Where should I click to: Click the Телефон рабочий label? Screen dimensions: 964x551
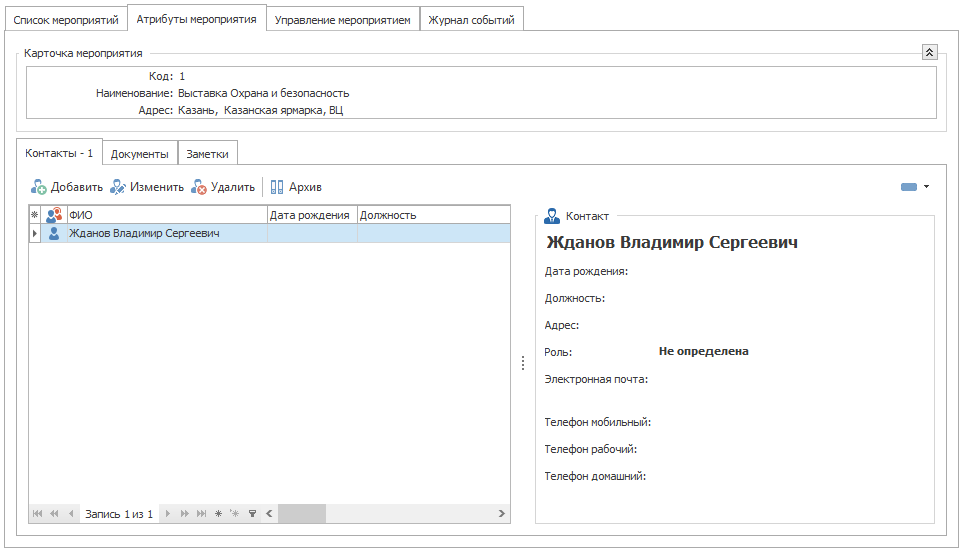point(591,450)
